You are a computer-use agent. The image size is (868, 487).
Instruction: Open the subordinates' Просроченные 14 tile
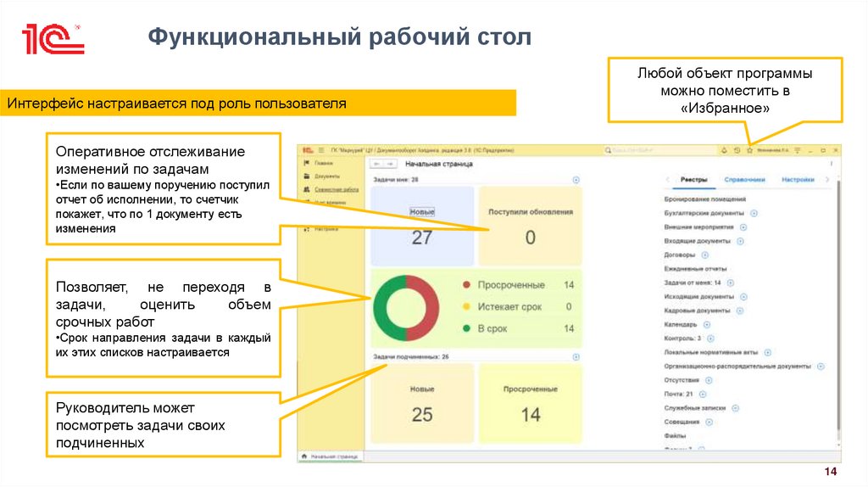point(531,403)
